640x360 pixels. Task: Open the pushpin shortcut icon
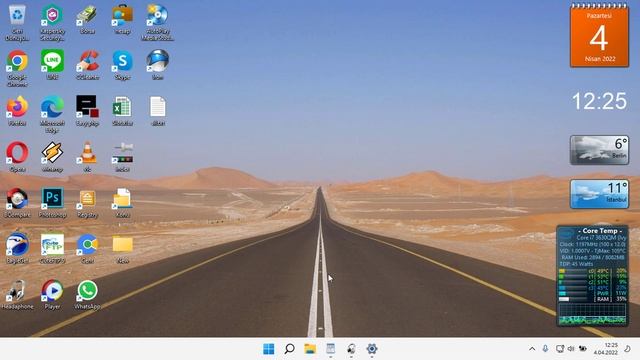tap(122, 153)
